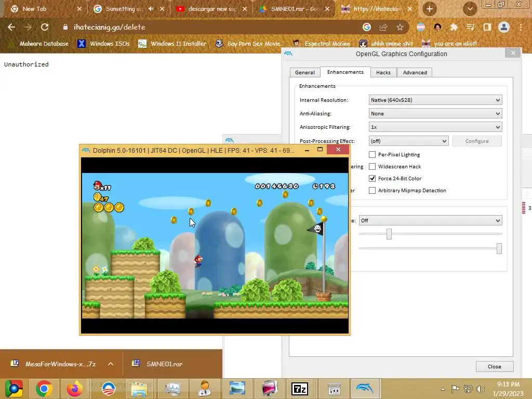Open the stereoscopy mode dropdown set to Off

[430, 220]
